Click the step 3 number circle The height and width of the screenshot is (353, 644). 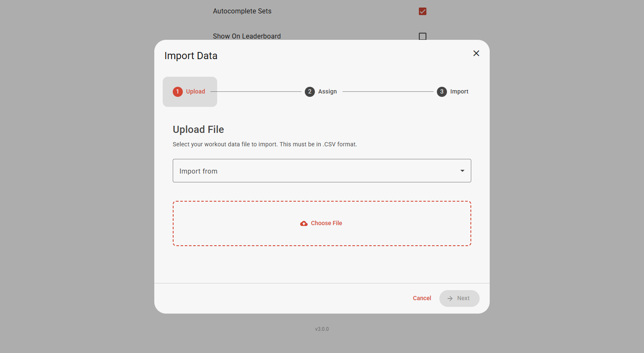[442, 92]
